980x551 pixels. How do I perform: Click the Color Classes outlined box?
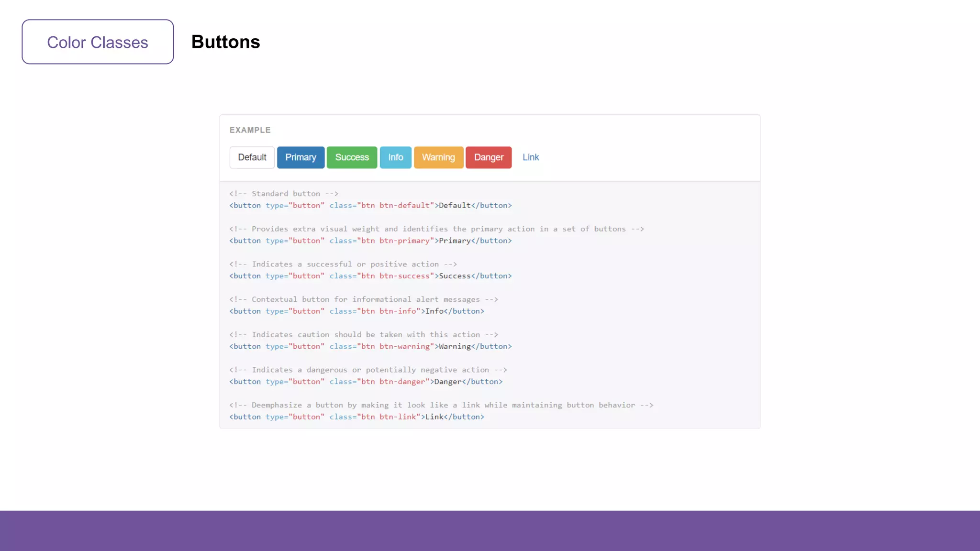[98, 42]
